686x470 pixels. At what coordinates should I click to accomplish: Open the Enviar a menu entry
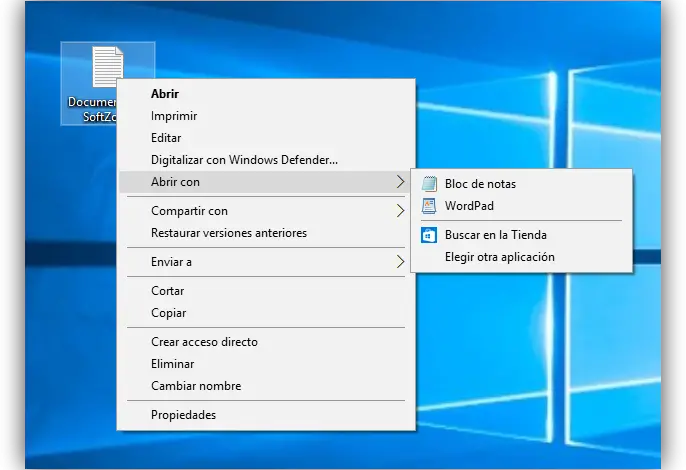point(266,262)
